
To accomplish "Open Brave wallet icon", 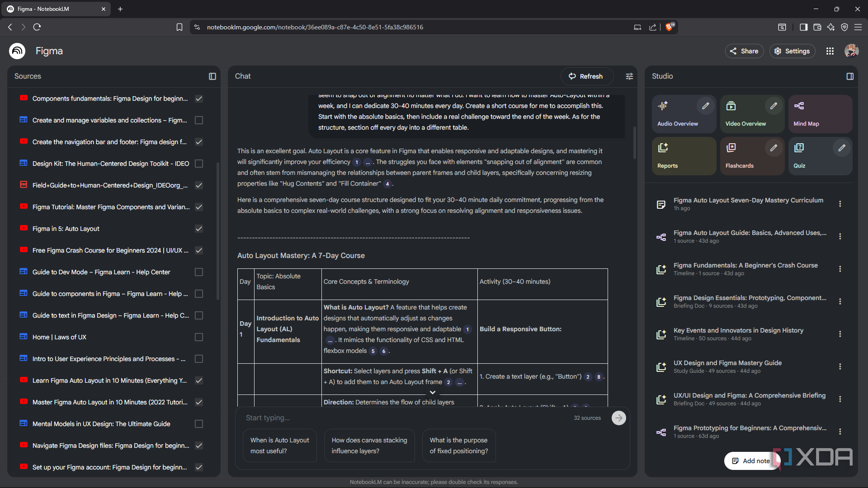I will 817,27.
